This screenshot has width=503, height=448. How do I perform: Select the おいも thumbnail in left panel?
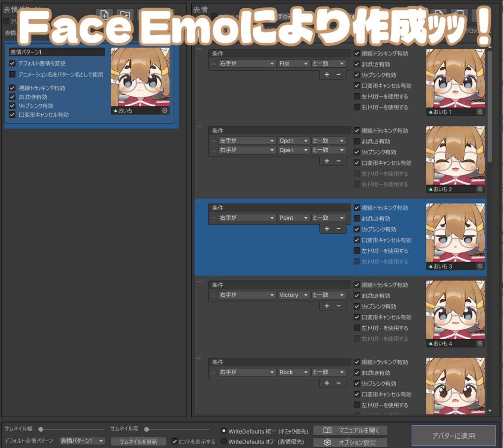point(140,77)
